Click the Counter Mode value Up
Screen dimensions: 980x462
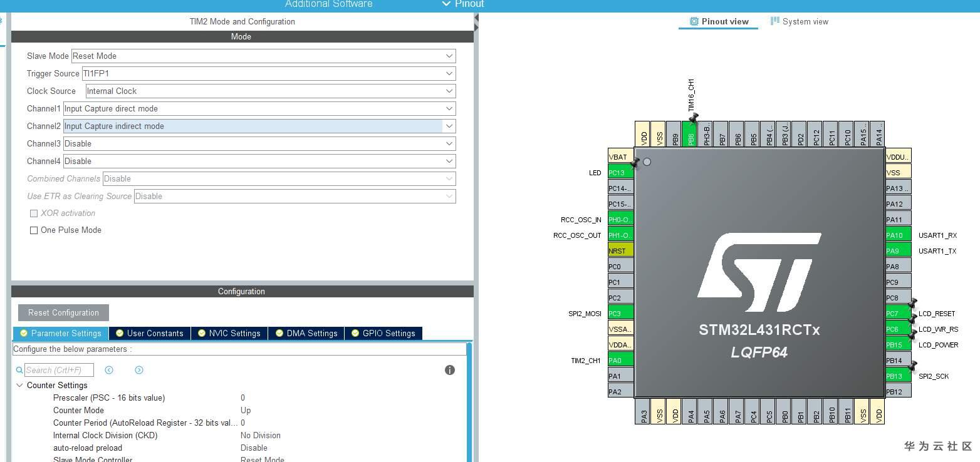pos(246,411)
